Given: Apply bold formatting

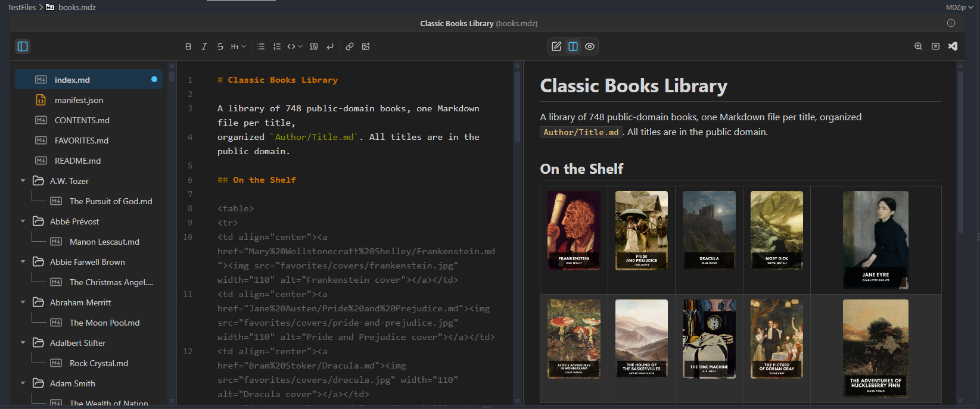Looking at the screenshot, I should (x=188, y=46).
